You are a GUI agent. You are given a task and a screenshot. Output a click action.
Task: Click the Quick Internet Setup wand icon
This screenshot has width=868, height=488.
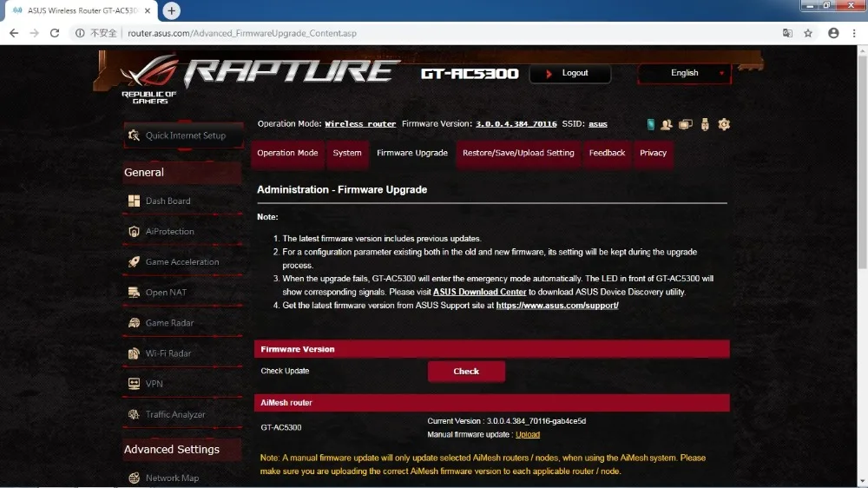(x=134, y=135)
